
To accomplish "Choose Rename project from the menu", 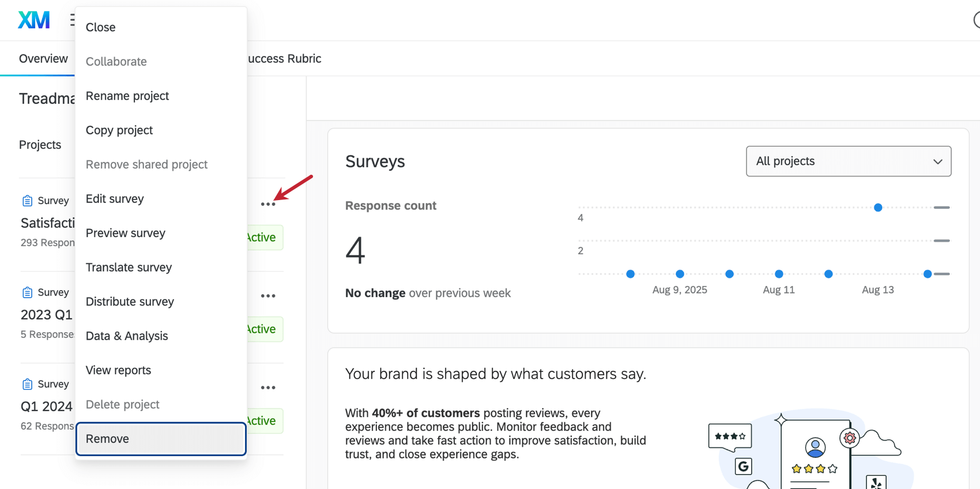I will [127, 96].
